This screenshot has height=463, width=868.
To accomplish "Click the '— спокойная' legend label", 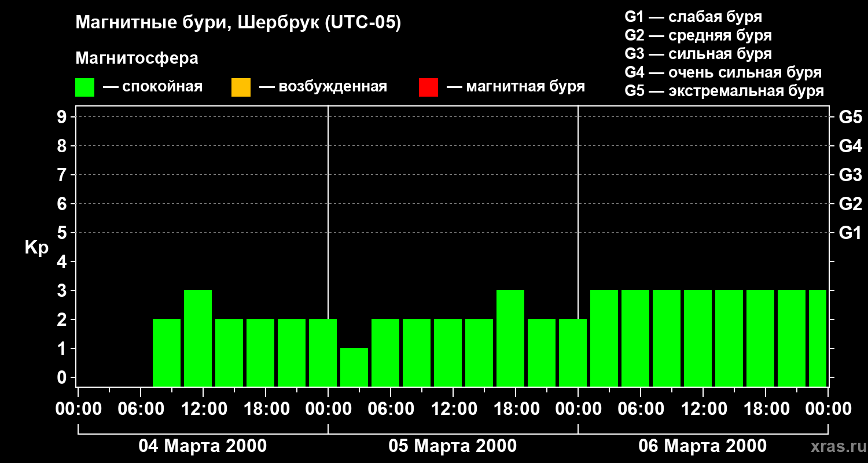I will (x=153, y=87).
